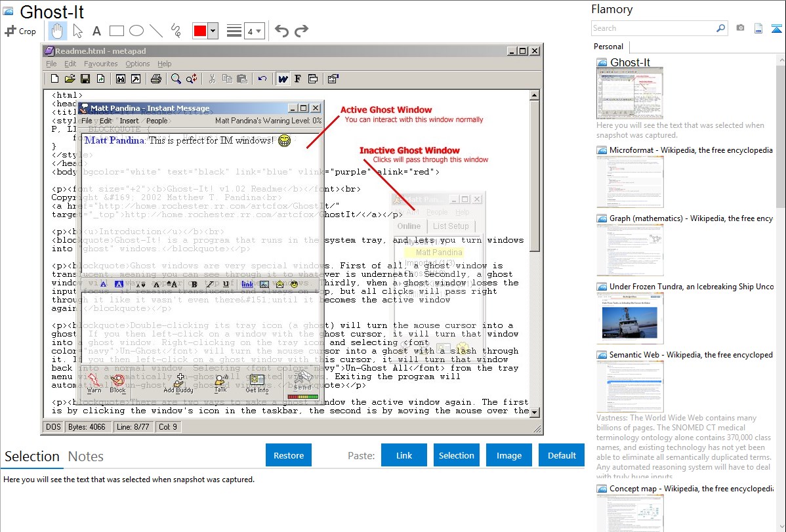The image size is (786, 532).
Task: Click 'Bytes: 4066' in metapad status bar
Action: tap(87, 427)
